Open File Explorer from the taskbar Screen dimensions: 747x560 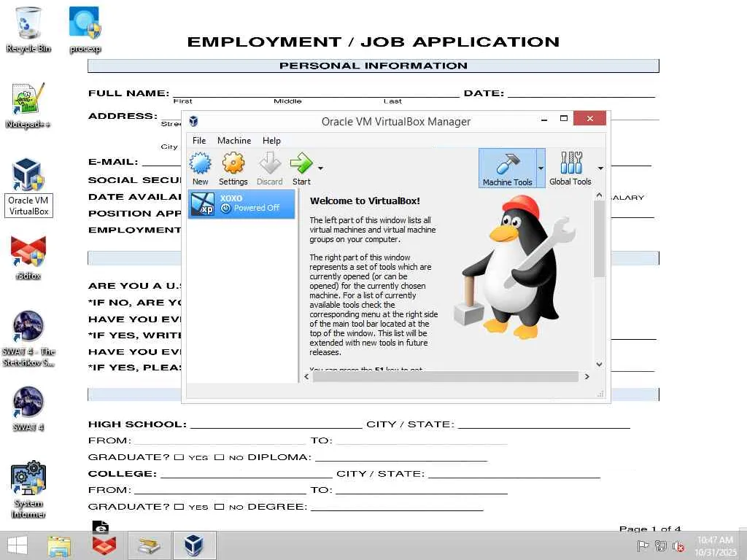pyautogui.click(x=59, y=545)
